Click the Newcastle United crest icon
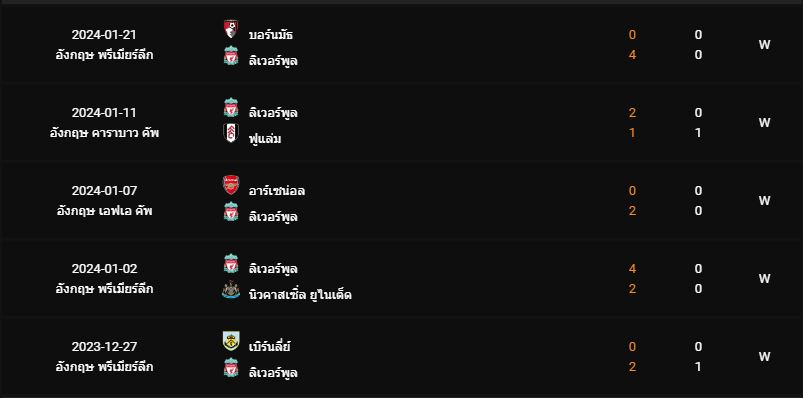 tap(231, 289)
